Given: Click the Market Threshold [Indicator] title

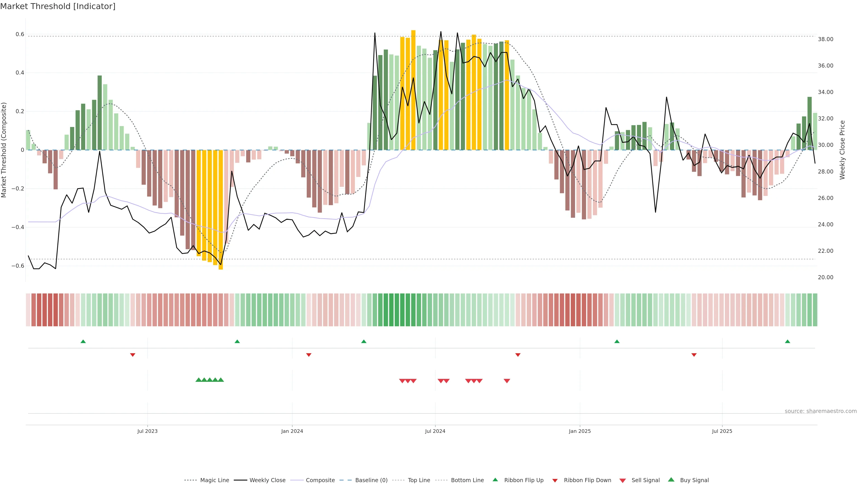Looking at the screenshot, I should 58,6.
